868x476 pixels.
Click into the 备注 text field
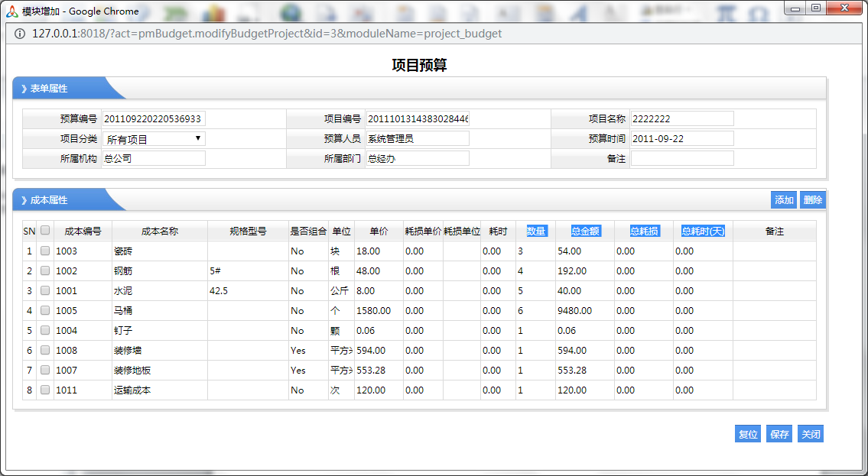(682, 158)
